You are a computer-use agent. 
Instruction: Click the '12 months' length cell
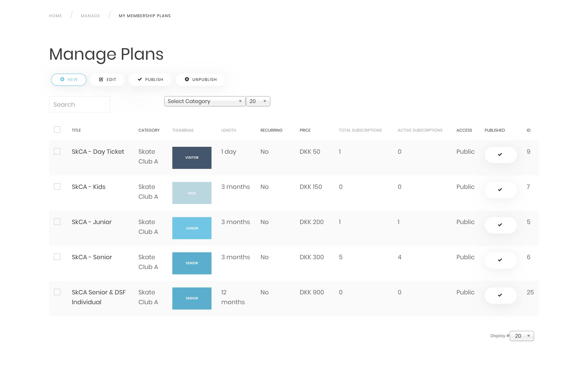coord(233,297)
